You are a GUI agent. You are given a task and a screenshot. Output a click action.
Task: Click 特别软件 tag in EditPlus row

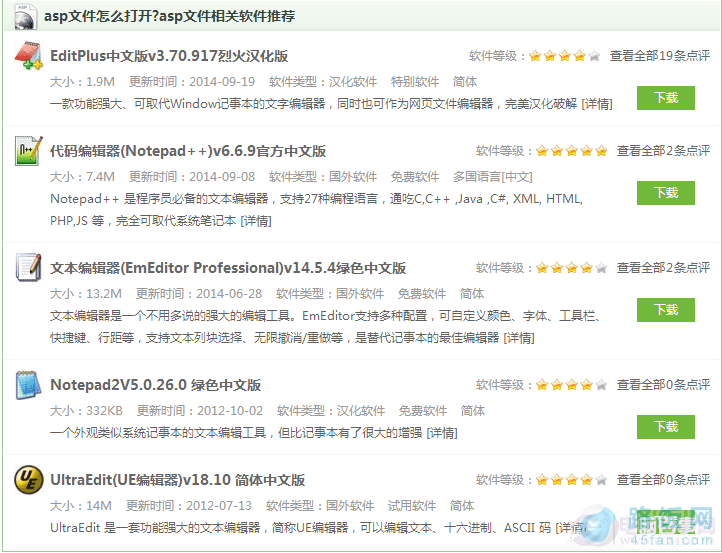tap(415, 81)
